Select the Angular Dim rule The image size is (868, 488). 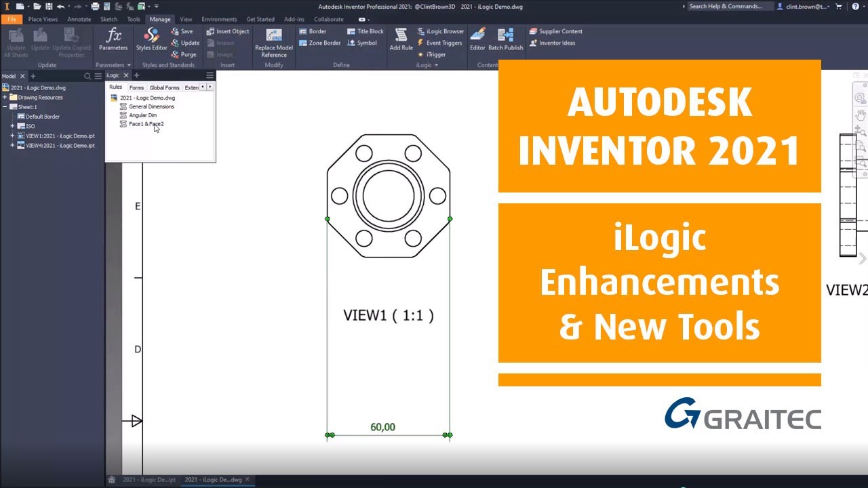coord(142,115)
